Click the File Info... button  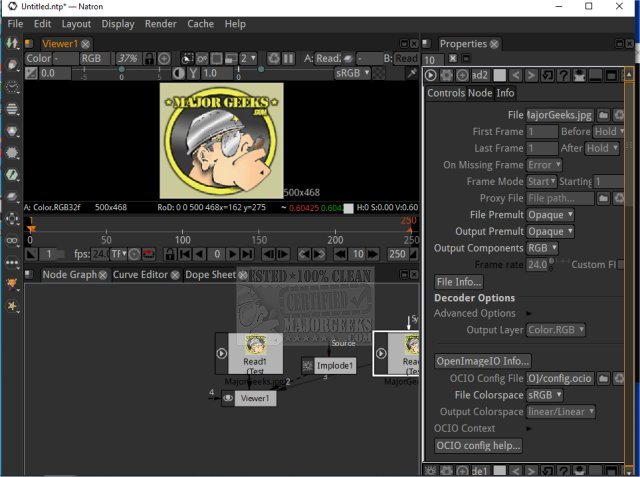point(459,281)
